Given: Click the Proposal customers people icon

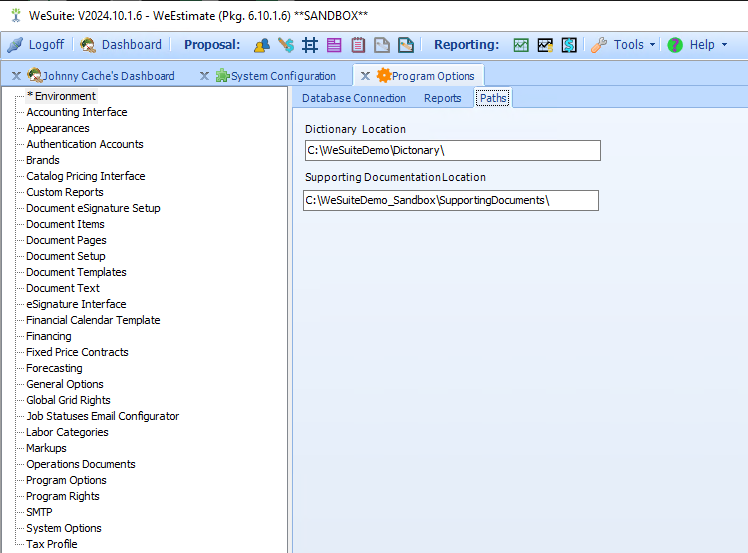Looking at the screenshot, I should pos(262,45).
